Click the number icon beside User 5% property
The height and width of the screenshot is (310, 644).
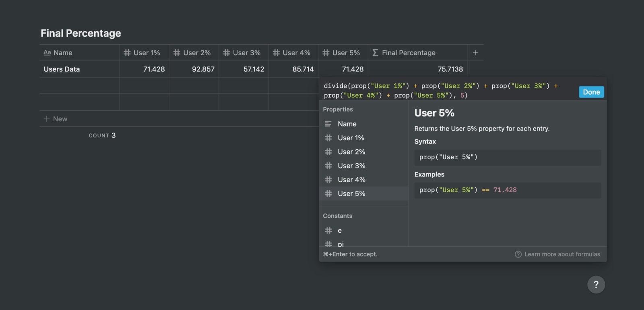[328, 193]
